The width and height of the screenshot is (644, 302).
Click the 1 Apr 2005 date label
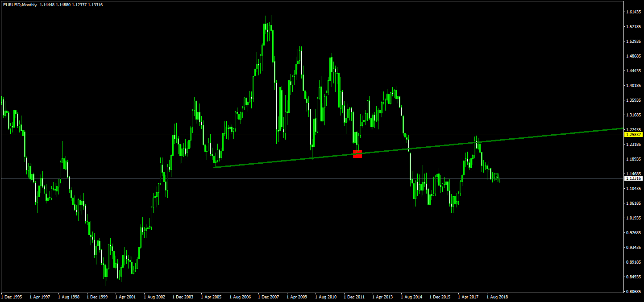click(212, 297)
